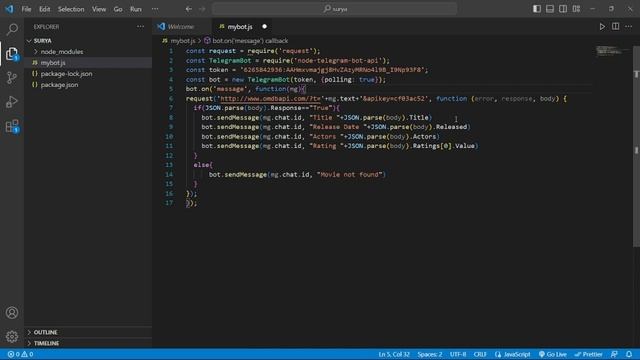Open the Manage gear icon

click(12, 337)
